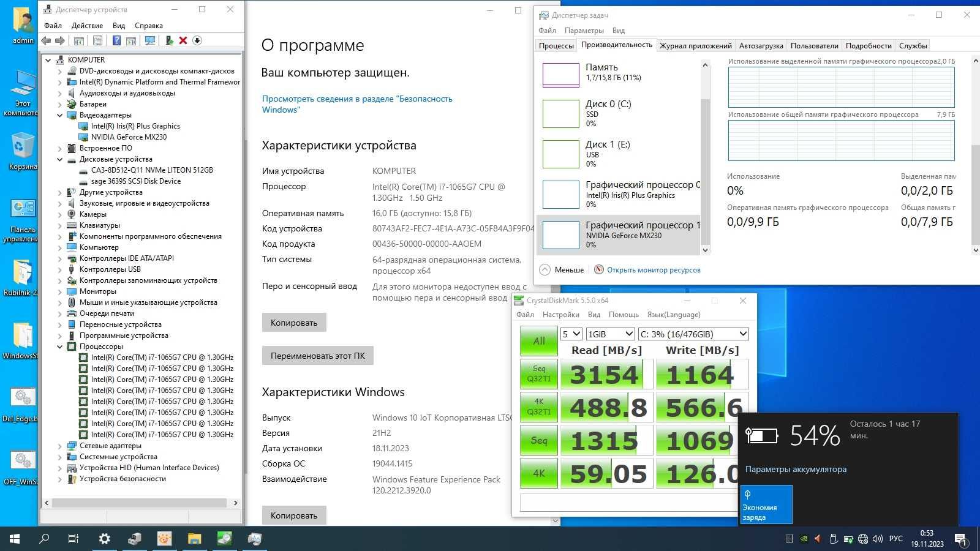Expand the Сетевые адаптеры node
The height and width of the screenshot is (551, 980).
coord(60,446)
